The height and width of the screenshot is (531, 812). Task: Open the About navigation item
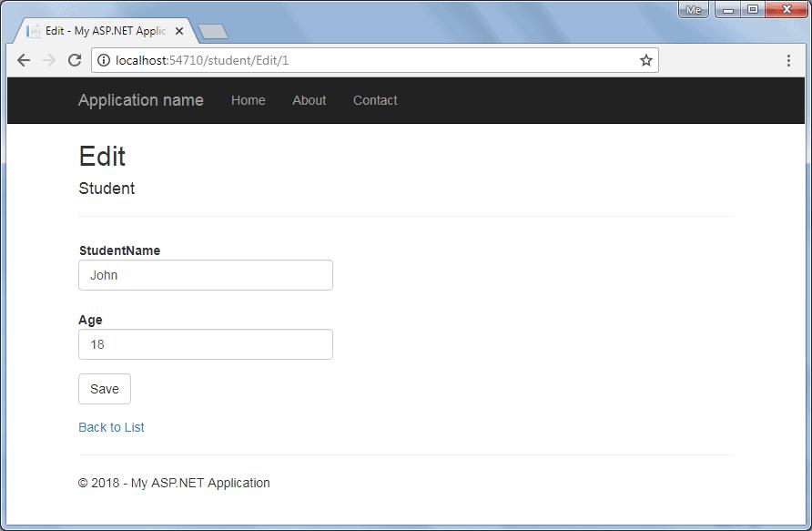[309, 100]
